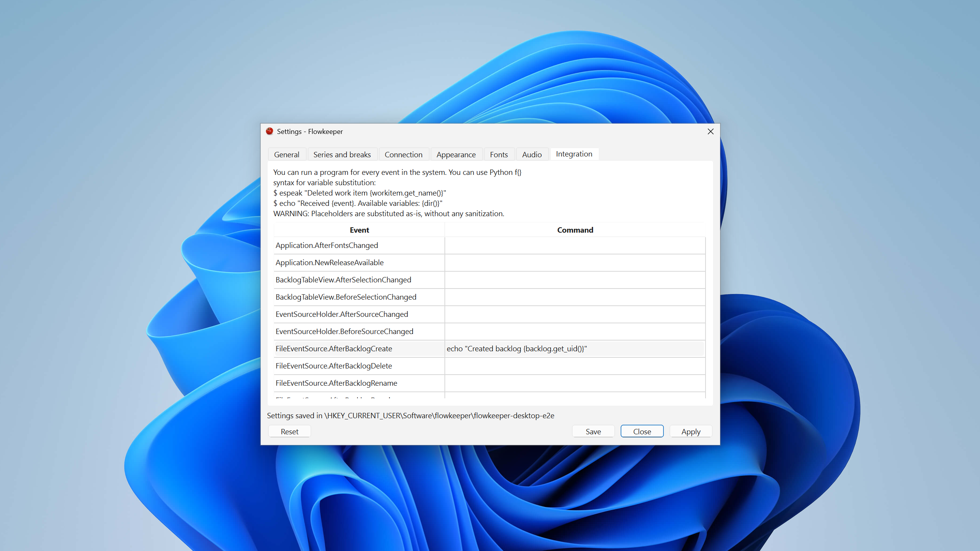This screenshot has height=551, width=980.
Task: Select the Integration tab
Action: pyautogui.click(x=574, y=154)
